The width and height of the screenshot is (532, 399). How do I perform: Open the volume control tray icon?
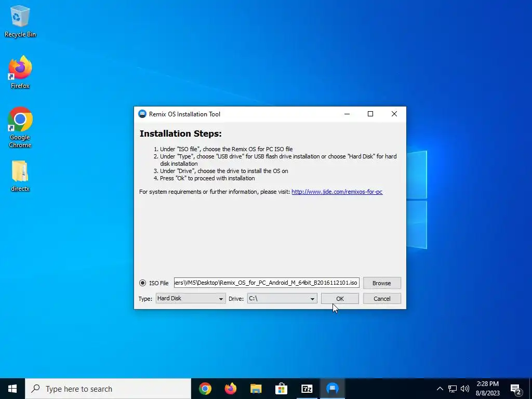(465, 389)
